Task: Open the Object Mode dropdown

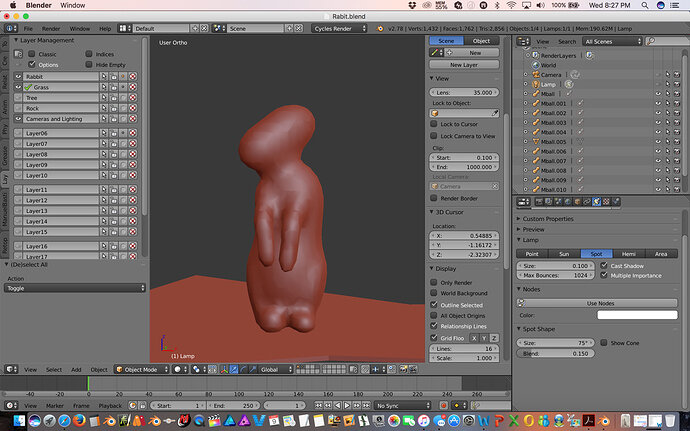Action: [142, 369]
